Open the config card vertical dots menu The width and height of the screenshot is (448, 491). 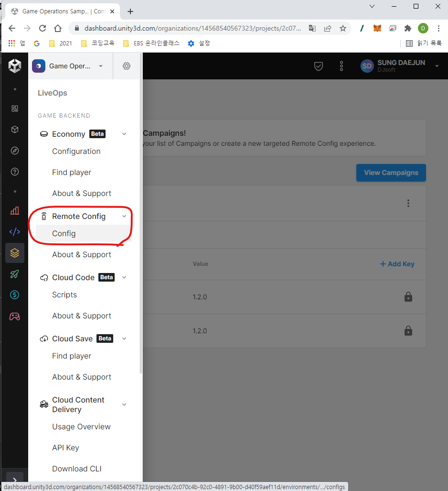tap(408, 203)
